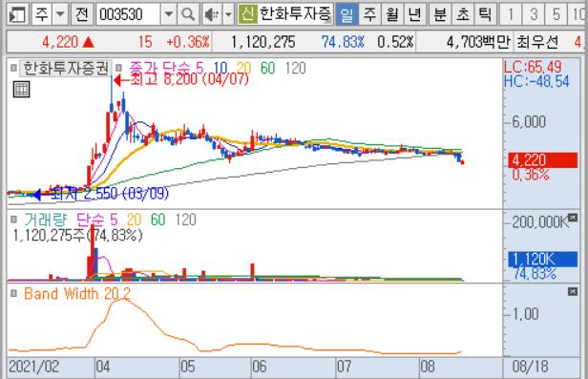
Task: Click the grid table icon under chart legend
Action: click(21, 89)
